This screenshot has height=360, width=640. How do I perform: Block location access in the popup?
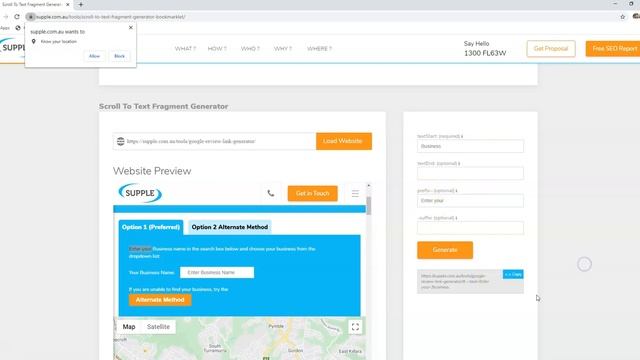coord(120,56)
